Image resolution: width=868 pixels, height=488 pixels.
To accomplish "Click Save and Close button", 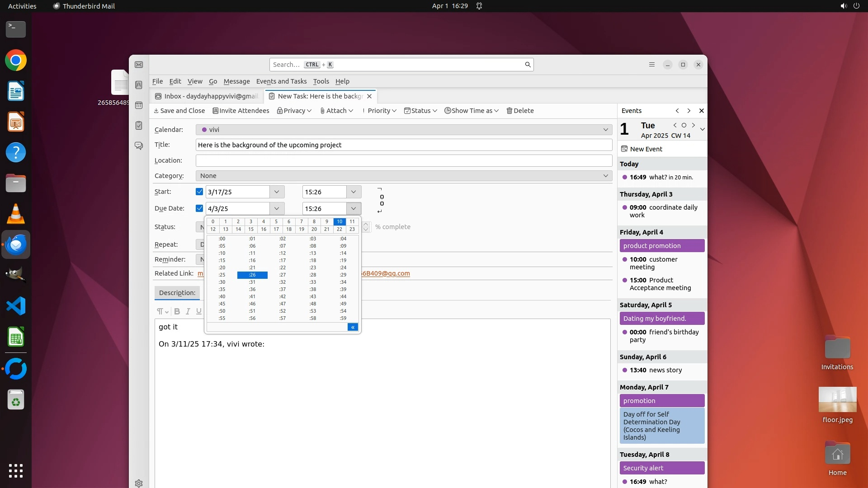I will pyautogui.click(x=179, y=111).
